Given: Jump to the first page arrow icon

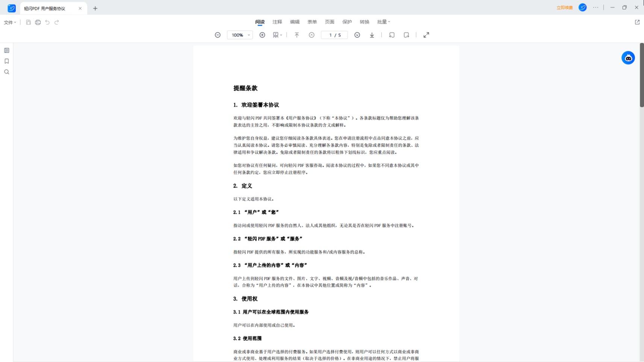Looking at the screenshot, I should point(297,35).
